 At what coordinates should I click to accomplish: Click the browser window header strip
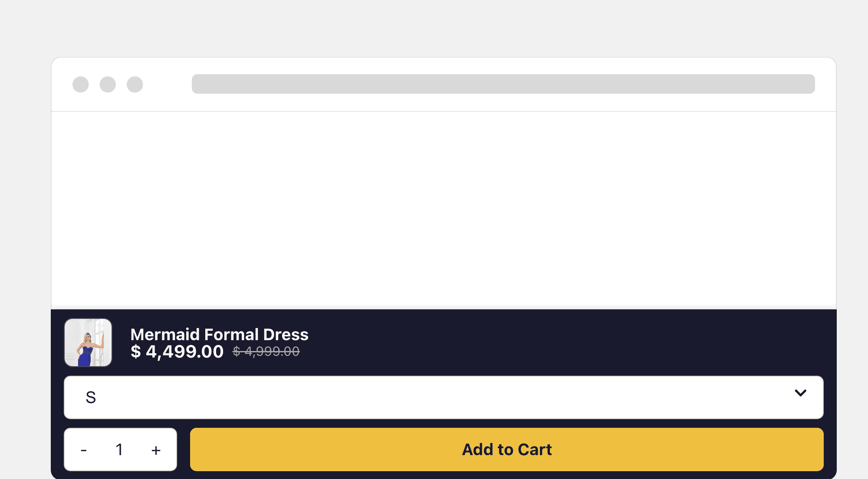tap(444, 85)
